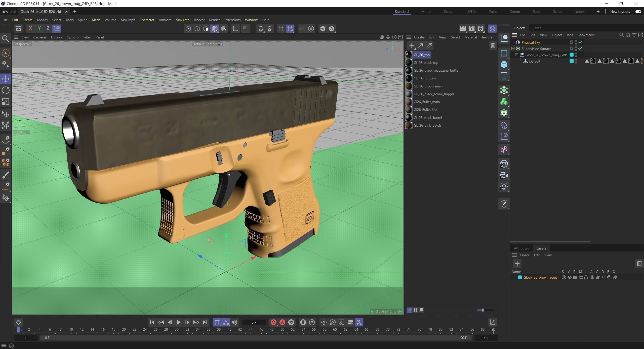
Task: Switch on the New Layouts toggle
Action: [x=638, y=12]
